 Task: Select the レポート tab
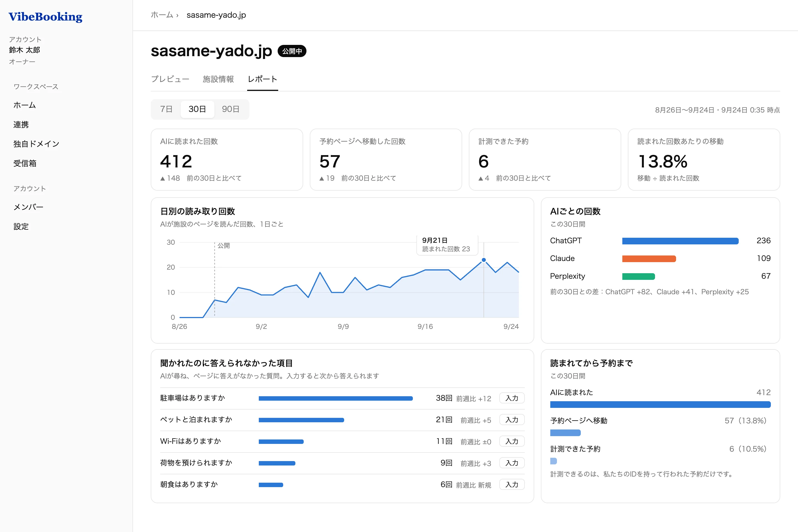[263, 79]
